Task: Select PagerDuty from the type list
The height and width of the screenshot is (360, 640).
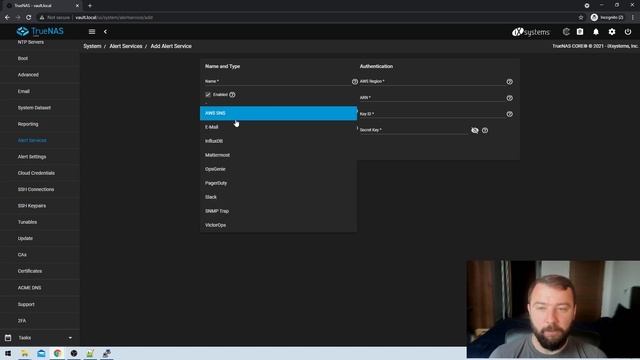Action: tap(278, 183)
